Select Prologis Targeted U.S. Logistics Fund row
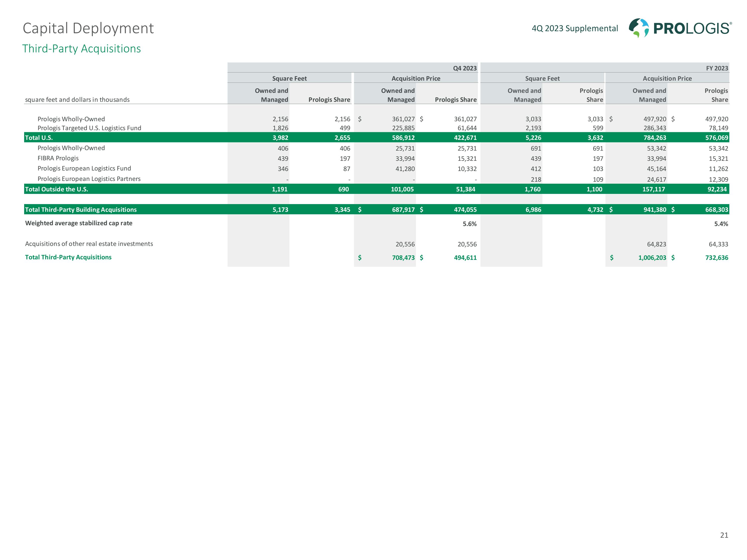Image resolution: width=747 pixels, height=560 pixels. 89,128
